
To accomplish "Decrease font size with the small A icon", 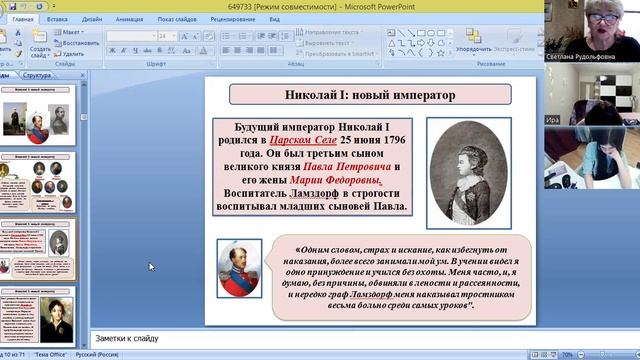I will coord(196,36).
